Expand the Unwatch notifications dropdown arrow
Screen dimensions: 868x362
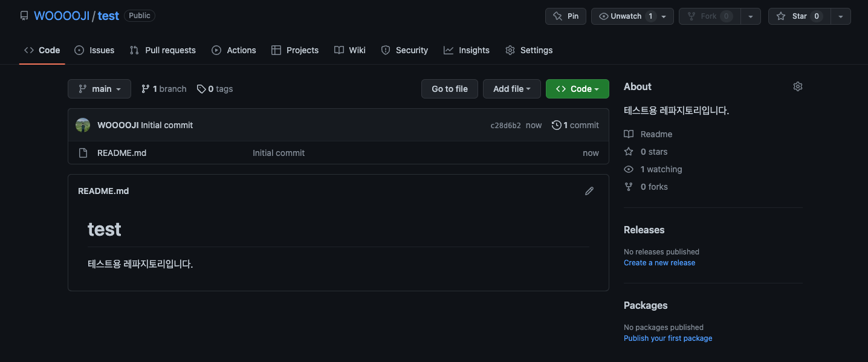(x=664, y=16)
